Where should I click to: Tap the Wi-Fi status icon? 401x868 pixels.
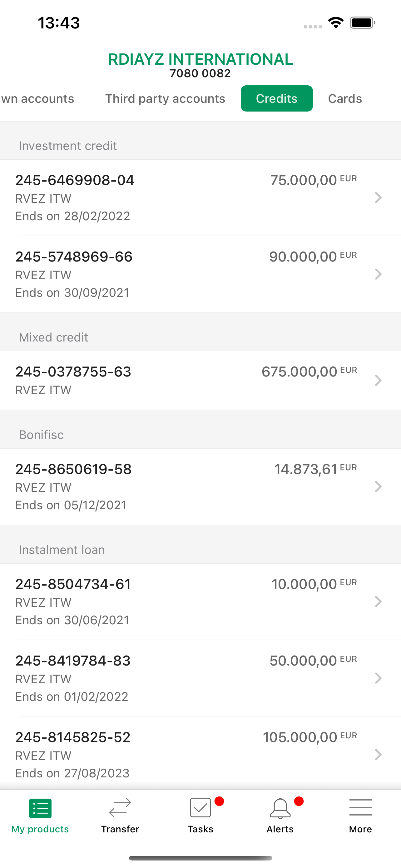[336, 22]
